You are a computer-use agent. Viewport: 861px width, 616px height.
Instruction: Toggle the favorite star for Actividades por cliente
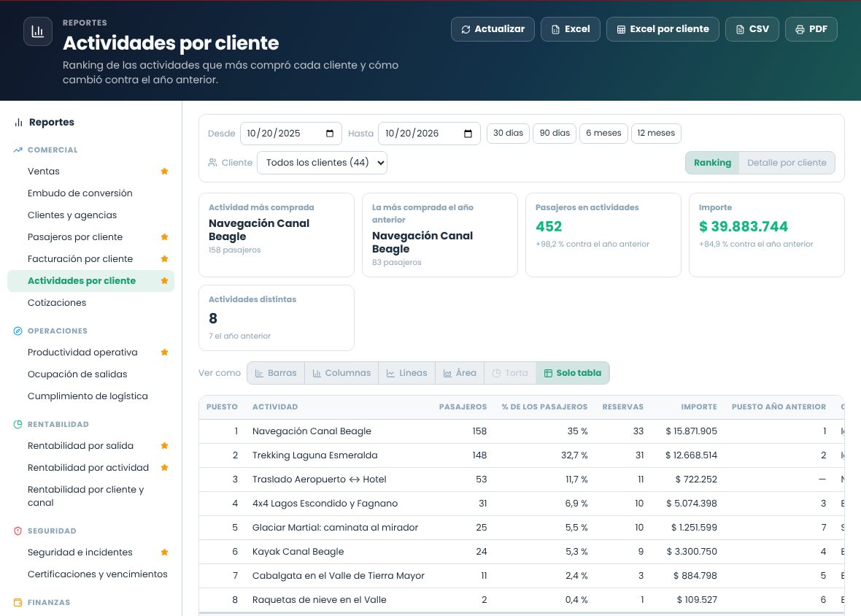point(164,281)
